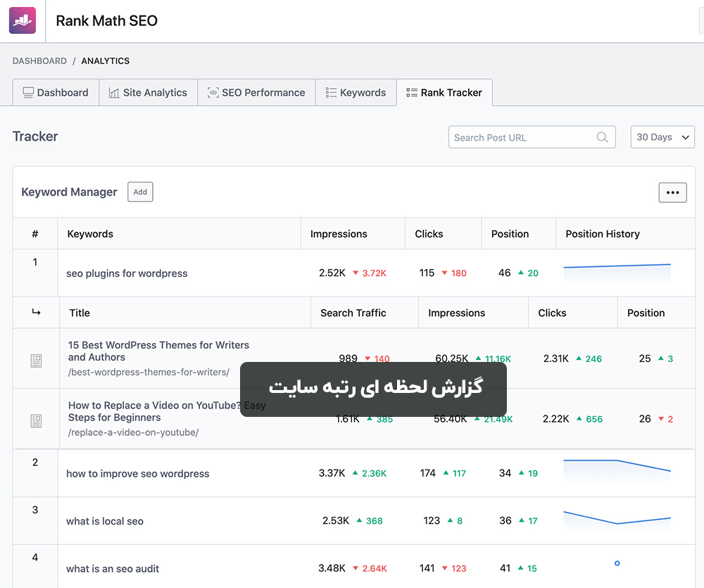Click the Add button in Keyword Manager
The image size is (704, 588).
[x=140, y=192]
